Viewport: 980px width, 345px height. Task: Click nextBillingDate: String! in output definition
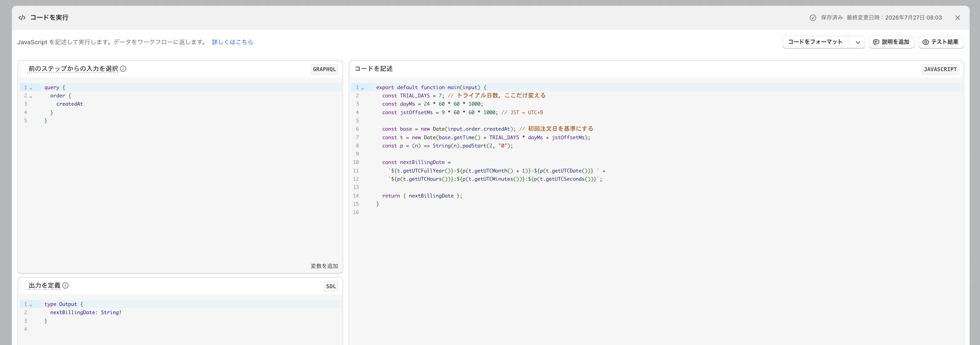(x=86, y=312)
